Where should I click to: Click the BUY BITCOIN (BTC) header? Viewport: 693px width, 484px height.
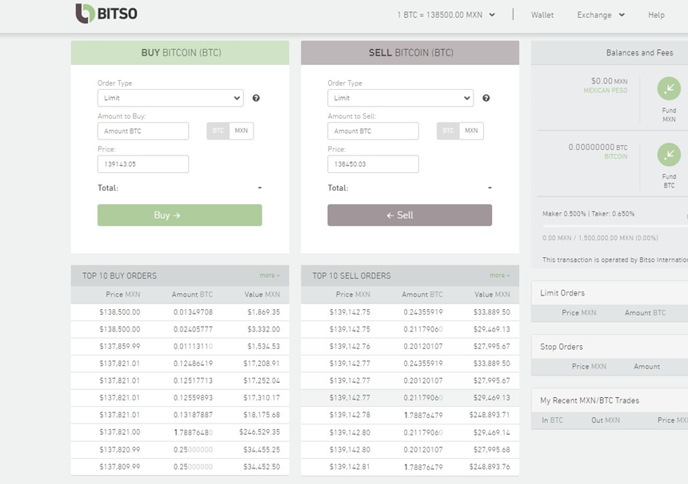point(180,53)
